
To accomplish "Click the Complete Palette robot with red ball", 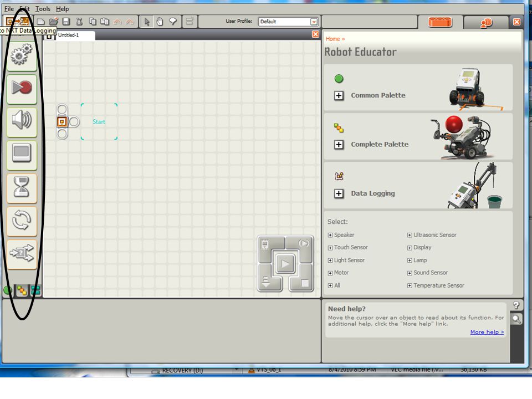I will pos(462,136).
